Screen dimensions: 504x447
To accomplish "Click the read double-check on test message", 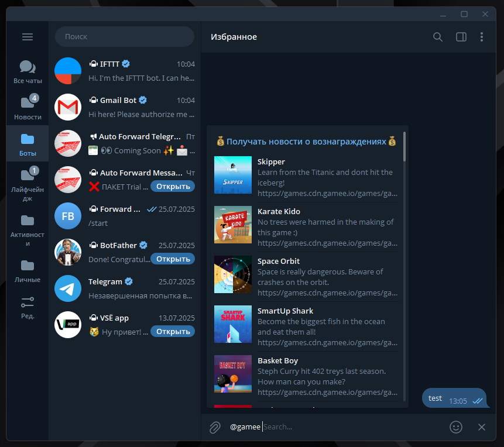I will pyautogui.click(x=478, y=401).
